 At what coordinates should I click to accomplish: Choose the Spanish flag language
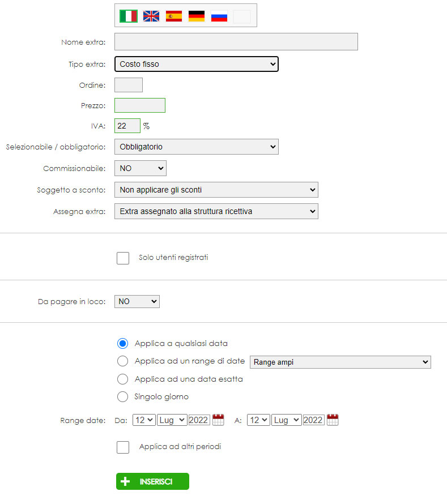click(x=174, y=16)
